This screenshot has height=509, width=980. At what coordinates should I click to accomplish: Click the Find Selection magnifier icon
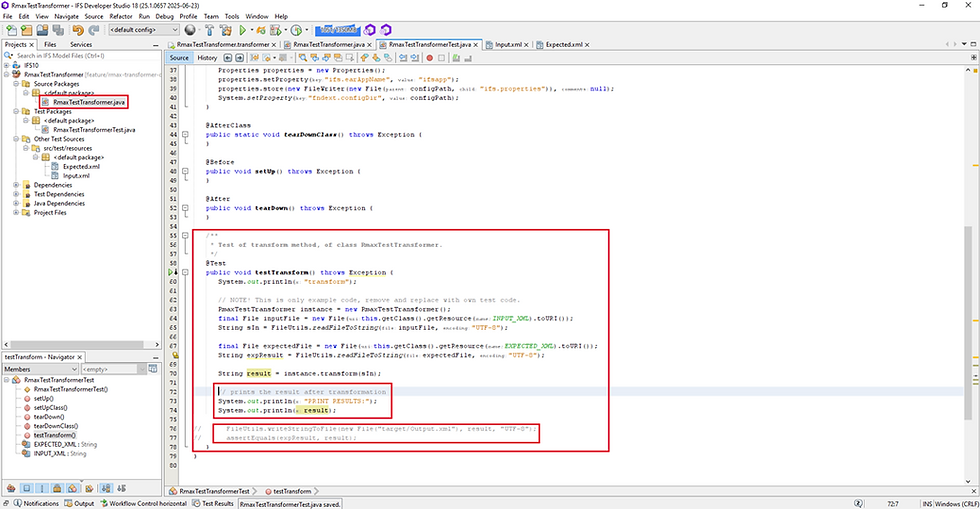303,58
